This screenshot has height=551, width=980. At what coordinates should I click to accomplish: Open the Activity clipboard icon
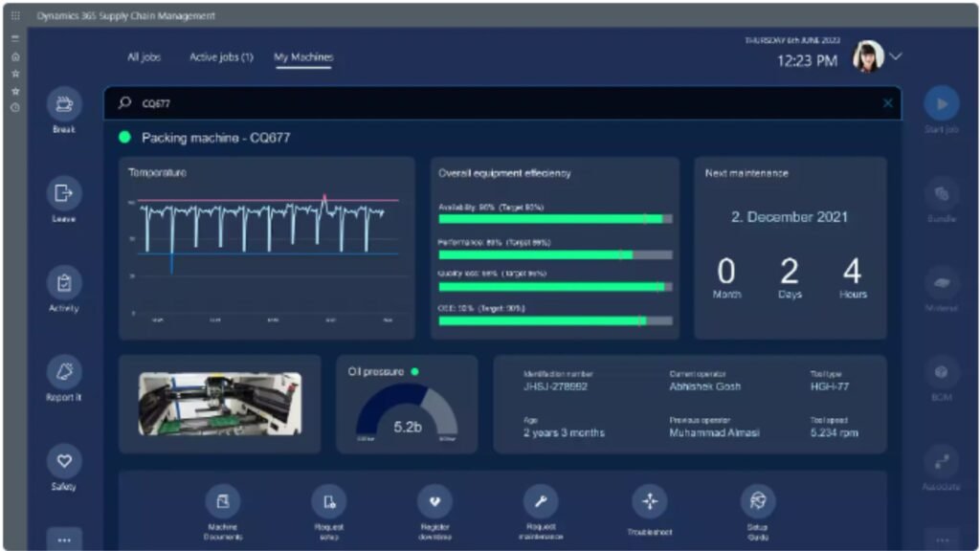click(64, 283)
